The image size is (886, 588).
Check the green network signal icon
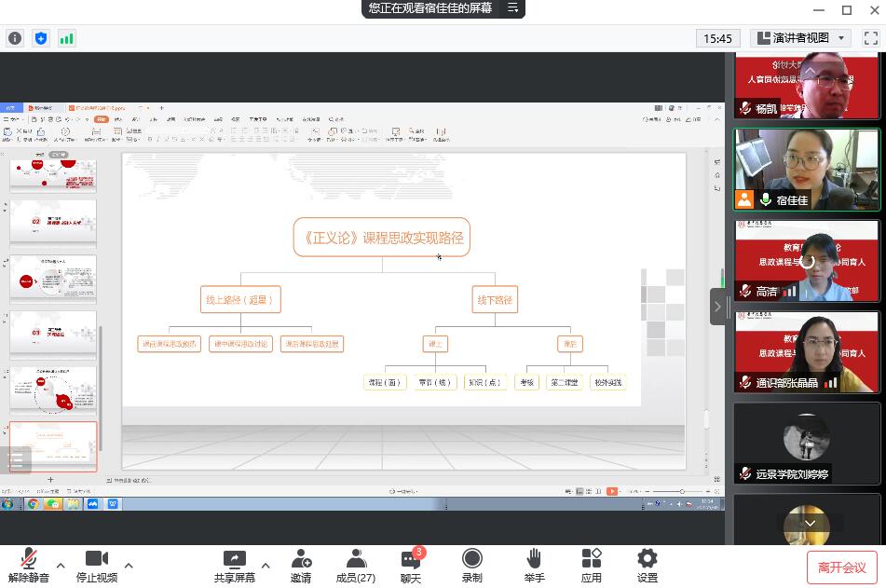[67, 38]
